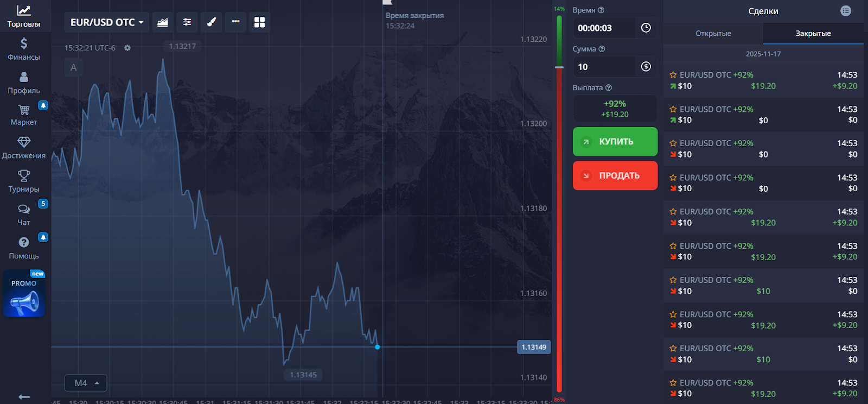Open timezone settings gear icon
Viewport: 868px width, 404px height.
click(127, 48)
